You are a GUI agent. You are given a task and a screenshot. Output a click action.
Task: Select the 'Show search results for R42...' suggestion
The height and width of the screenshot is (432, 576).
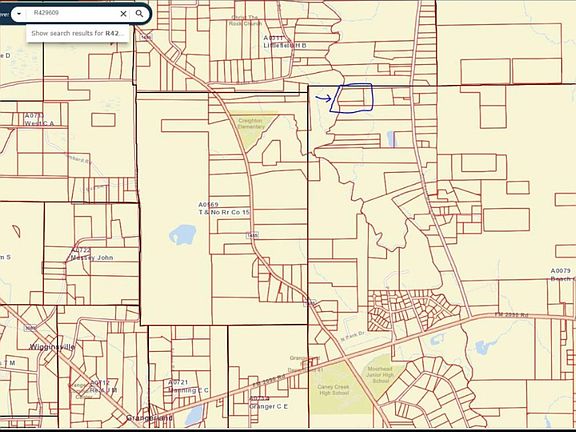click(78, 33)
